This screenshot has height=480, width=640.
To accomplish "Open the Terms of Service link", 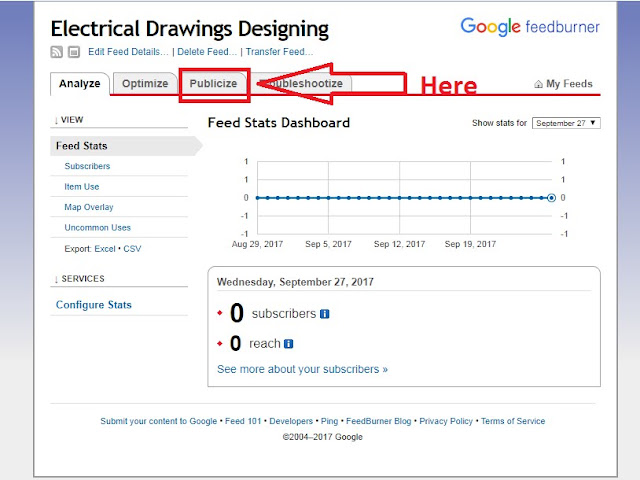I will click(513, 421).
